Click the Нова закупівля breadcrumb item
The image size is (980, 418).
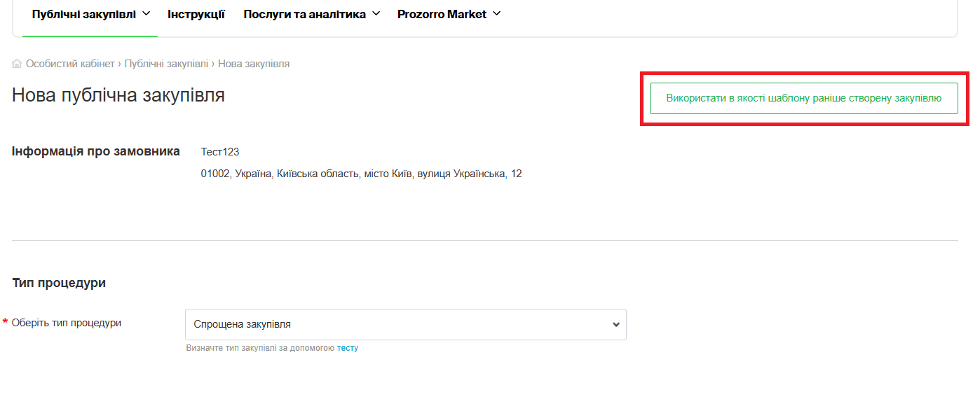pyautogui.click(x=254, y=64)
